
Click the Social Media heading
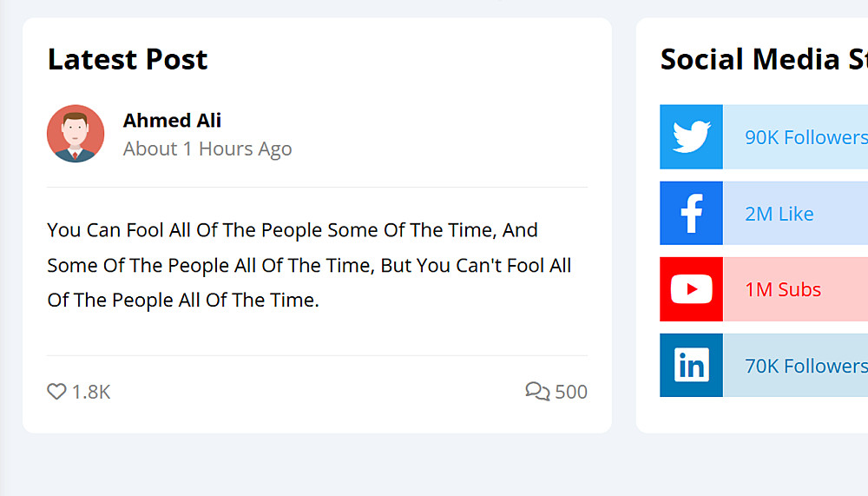pyautogui.click(x=762, y=59)
